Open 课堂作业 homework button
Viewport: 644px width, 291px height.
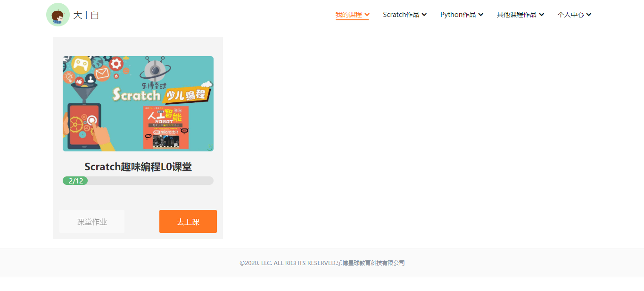tap(92, 222)
